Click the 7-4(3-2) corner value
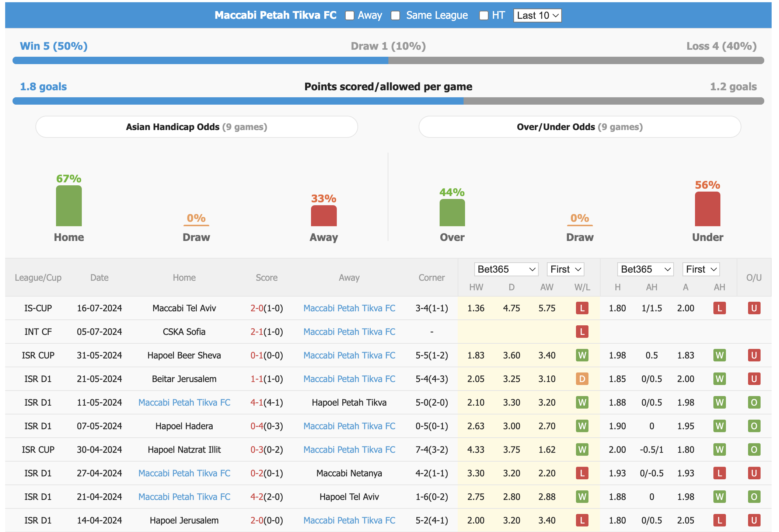 point(432,449)
